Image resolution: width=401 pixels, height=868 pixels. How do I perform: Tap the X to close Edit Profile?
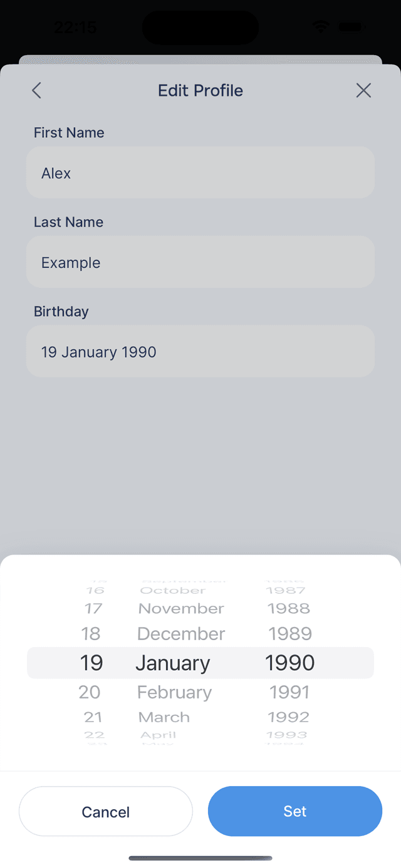click(363, 90)
